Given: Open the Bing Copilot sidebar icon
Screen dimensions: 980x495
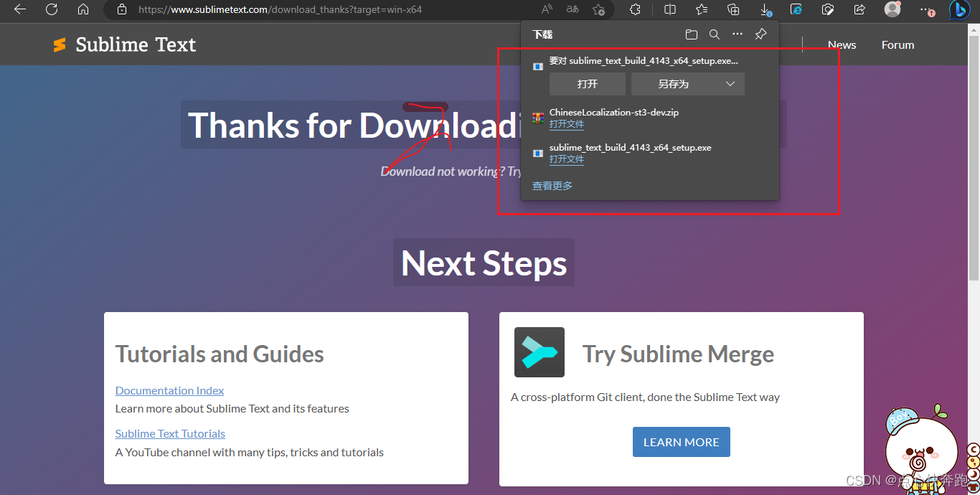Looking at the screenshot, I should [x=959, y=10].
